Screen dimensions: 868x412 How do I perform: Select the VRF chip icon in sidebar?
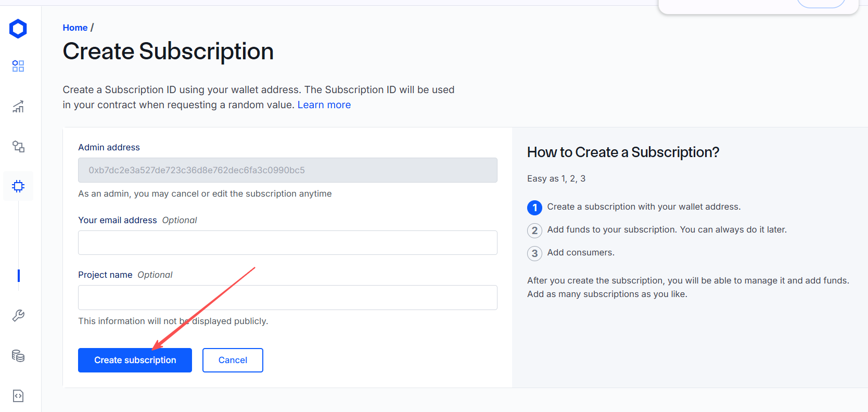tap(18, 186)
